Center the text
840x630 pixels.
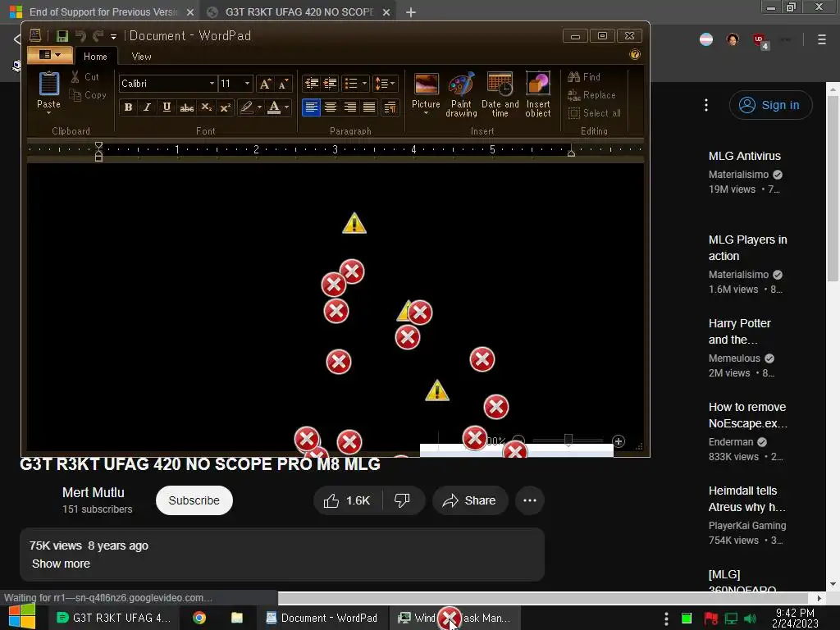coord(331,107)
